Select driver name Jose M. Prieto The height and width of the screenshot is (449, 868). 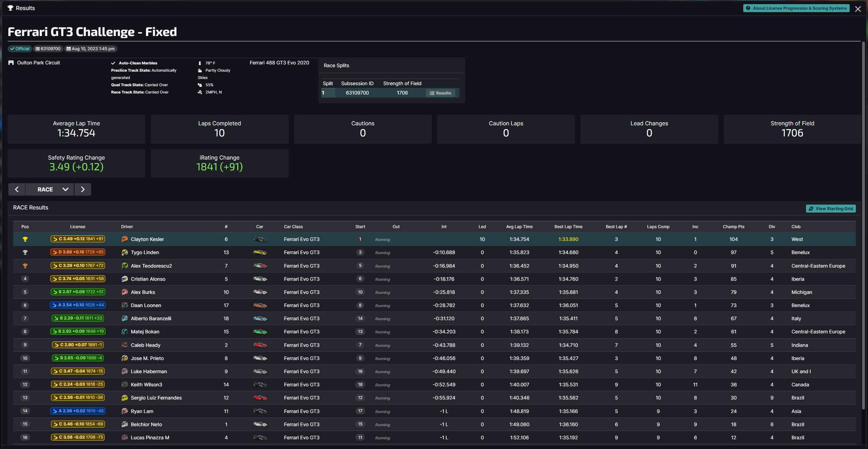point(147,358)
